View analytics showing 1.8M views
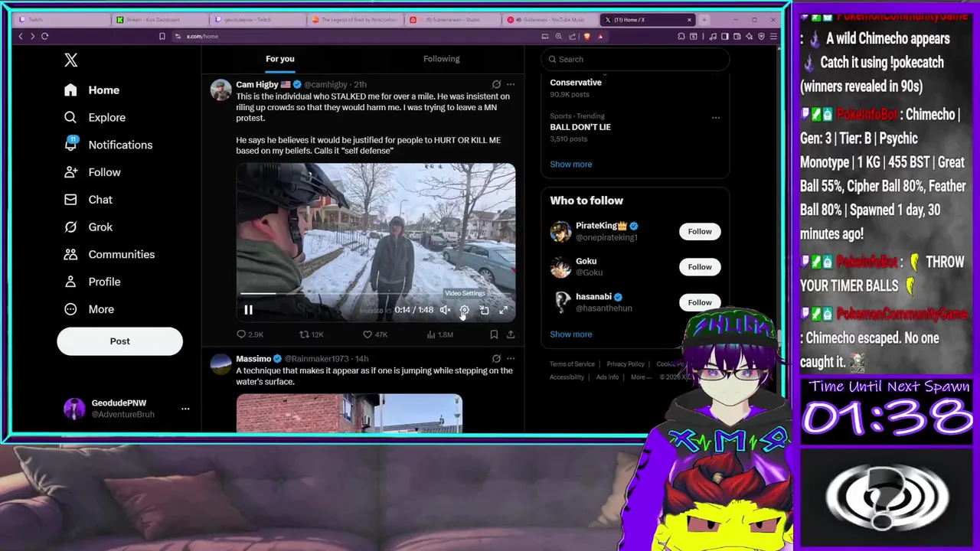The image size is (980, 551). (x=439, y=334)
